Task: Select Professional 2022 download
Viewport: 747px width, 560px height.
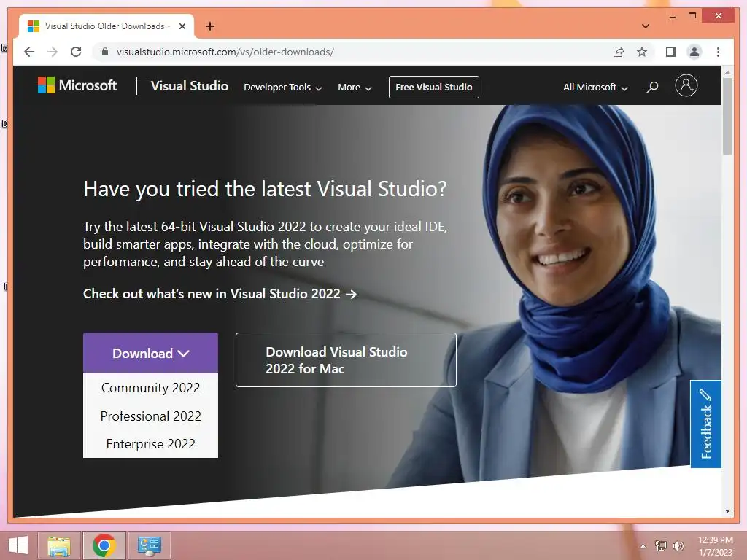Action: click(150, 416)
